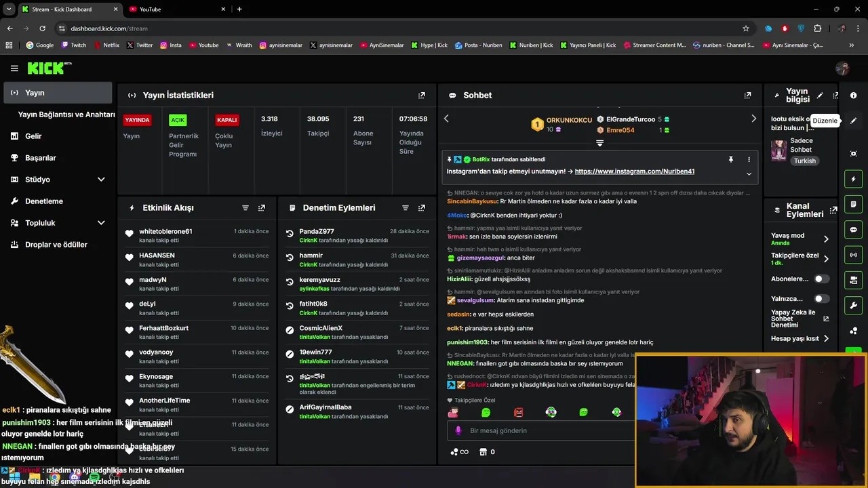Click the channel points icon below chat
Viewport: 868px width, 488px height.
click(x=454, y=452)
